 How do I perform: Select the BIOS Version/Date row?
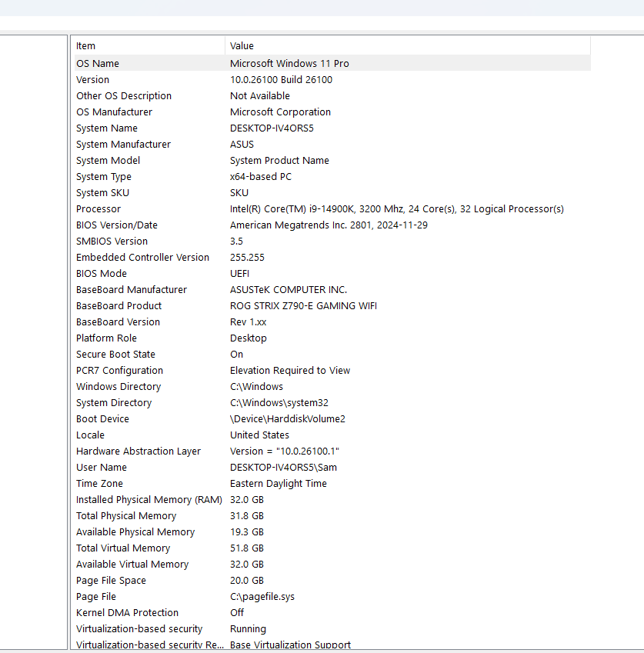click(x=332, y=225)
